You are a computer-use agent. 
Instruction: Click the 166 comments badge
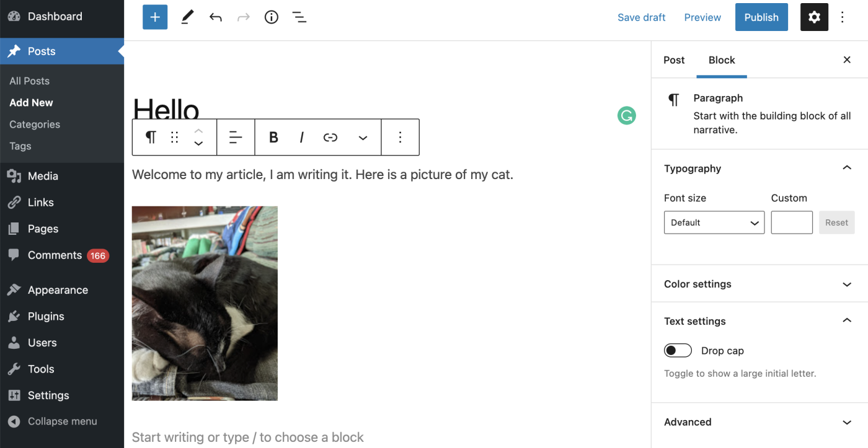tap(98, 255)
